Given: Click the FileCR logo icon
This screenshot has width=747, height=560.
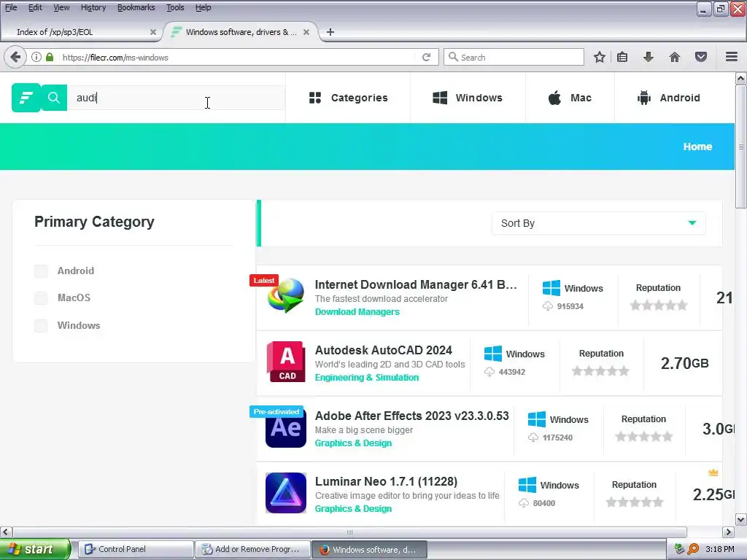Looking at the screenshot, I should 26,98.
